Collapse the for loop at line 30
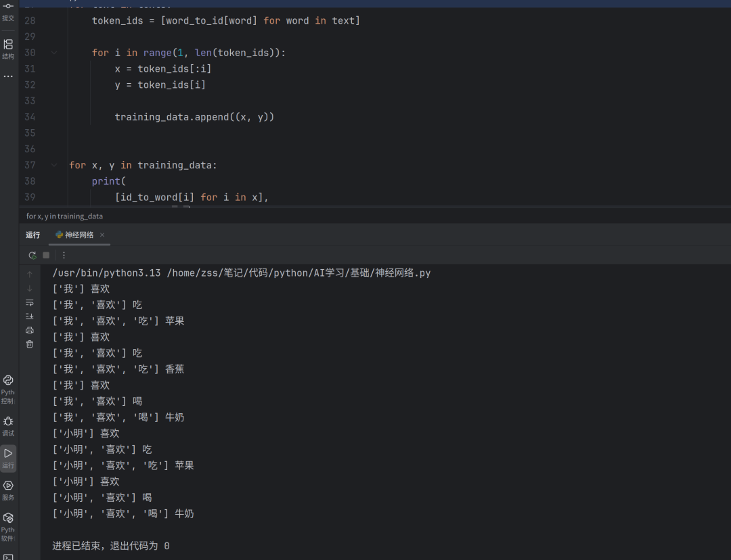Viewport: 731px width, 560px height. point(54,53)
